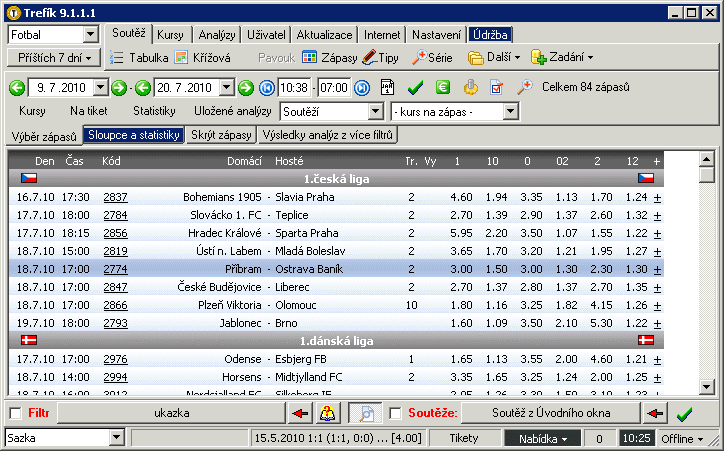Click the plus for Odense - Esbjerg FB row
724x451 pixels.
coord(657,360)
